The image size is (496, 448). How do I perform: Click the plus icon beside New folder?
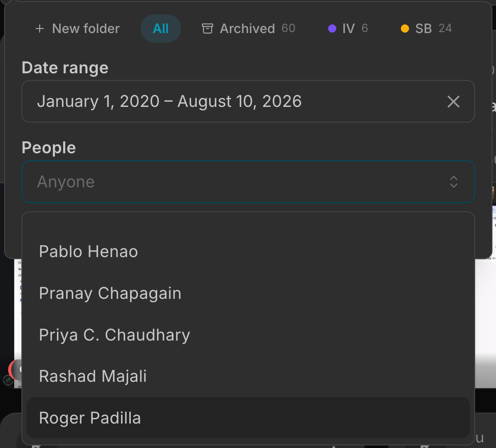40,29
